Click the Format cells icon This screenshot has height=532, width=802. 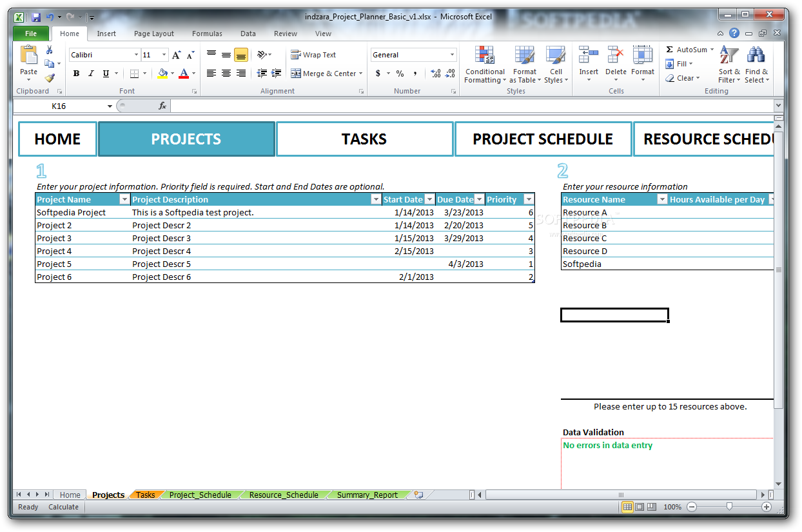643,55
